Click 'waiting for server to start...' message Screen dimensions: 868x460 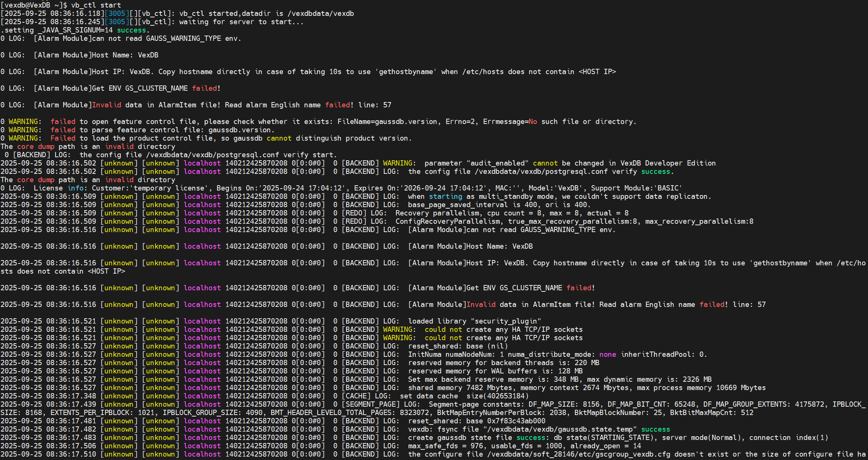[x=241, y=22]
